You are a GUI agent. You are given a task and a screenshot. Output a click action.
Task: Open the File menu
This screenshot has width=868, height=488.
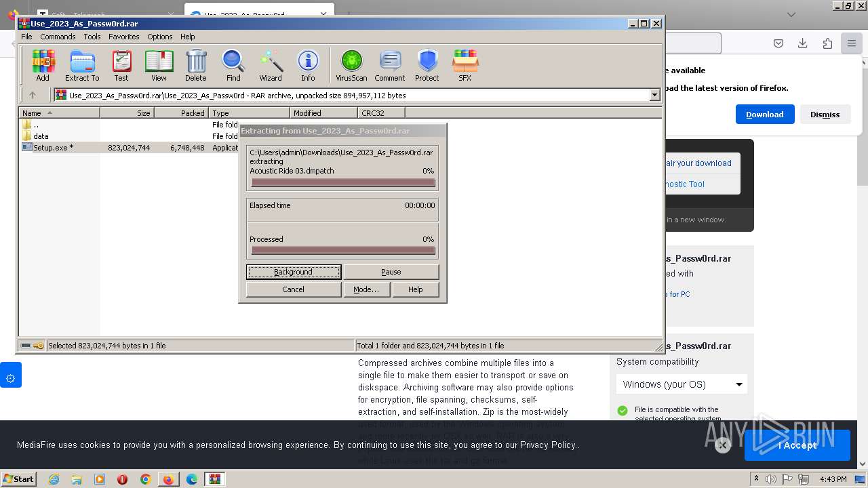pyautogui.click(x=26, y=37)
